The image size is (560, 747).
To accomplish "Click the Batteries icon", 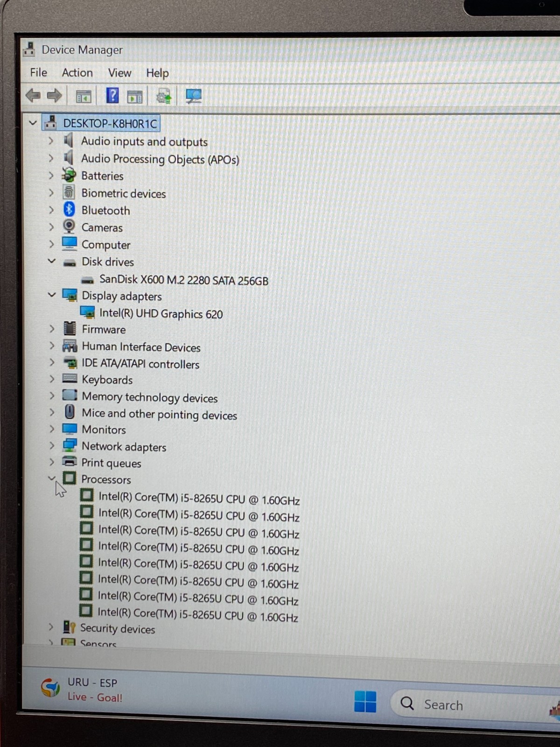I will (x=69, y=175).
